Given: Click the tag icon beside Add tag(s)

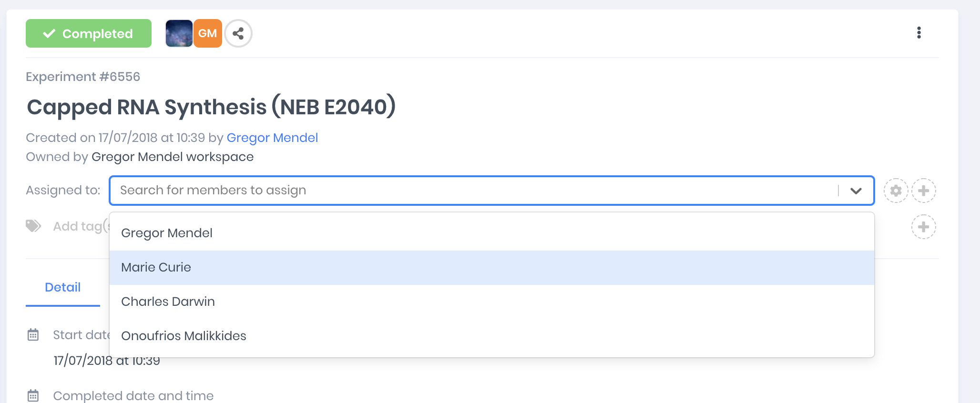Looking at the screenshot, I should (x=33, y=226).
